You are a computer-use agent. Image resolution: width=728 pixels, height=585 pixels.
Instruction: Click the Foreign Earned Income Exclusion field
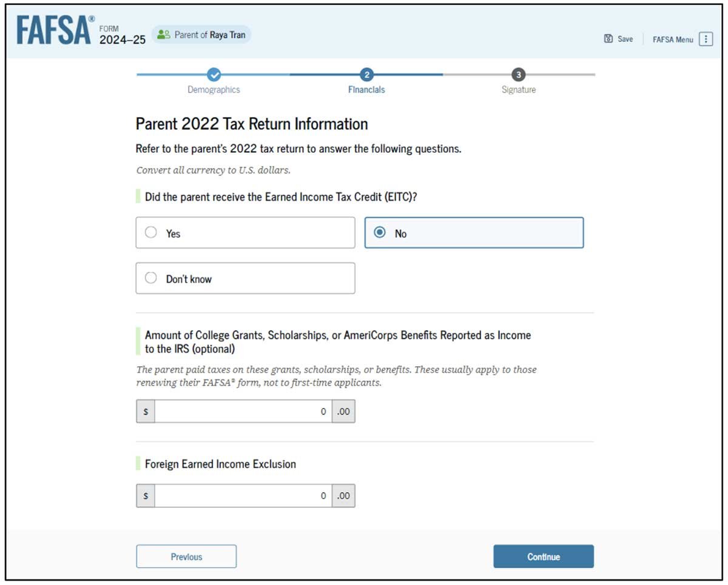coord(243,496)
